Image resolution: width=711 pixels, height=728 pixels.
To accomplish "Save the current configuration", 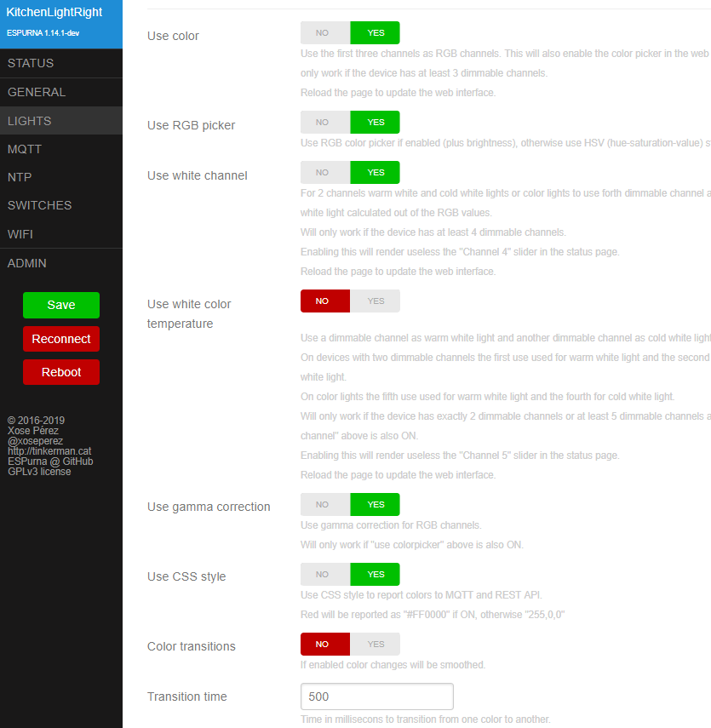I will point(60,305).
